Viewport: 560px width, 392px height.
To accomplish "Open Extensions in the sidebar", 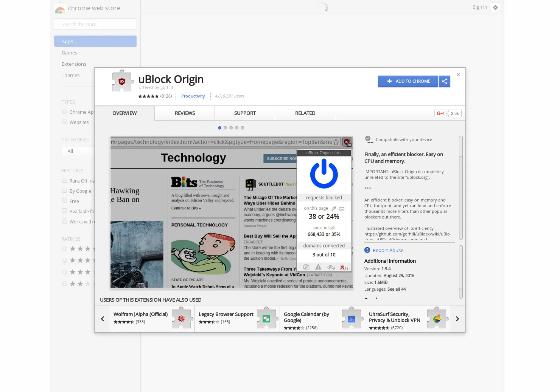I will point(74,64).
